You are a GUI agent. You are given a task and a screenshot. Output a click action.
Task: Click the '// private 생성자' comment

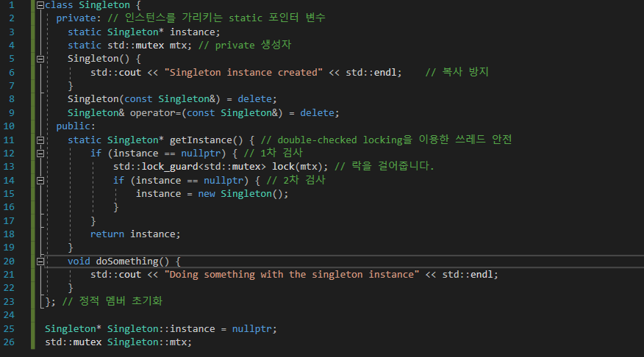pyautogui.click(x=245, y=45)
